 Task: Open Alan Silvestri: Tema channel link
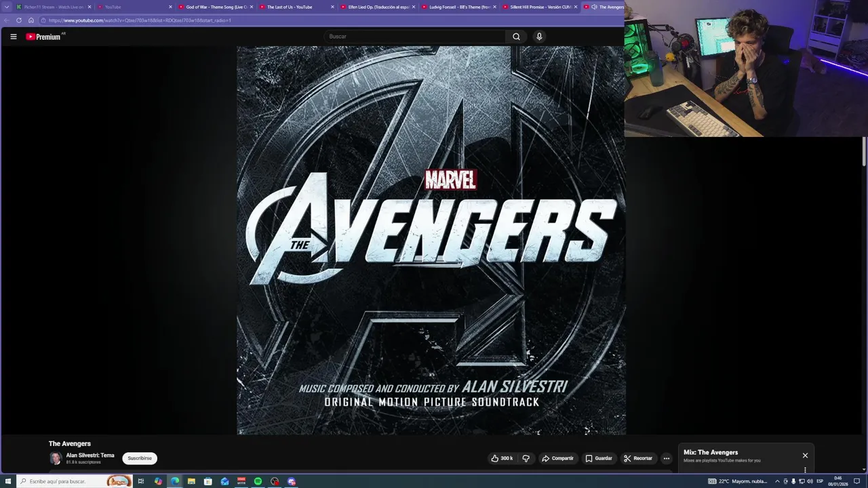click(90, 455)
